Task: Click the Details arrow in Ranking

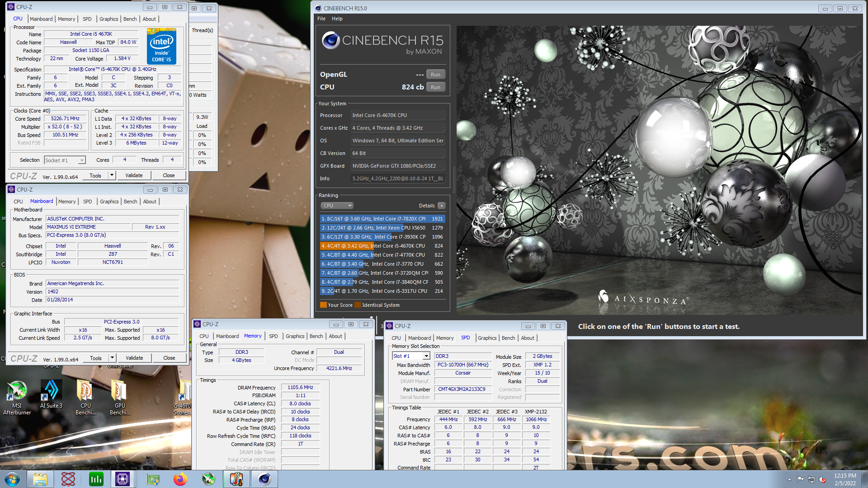Action: 442,206
